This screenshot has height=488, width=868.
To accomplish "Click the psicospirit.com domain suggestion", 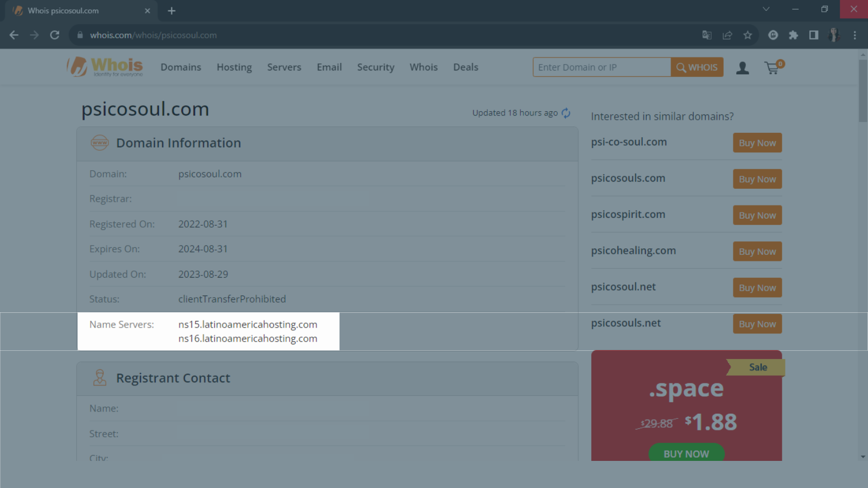I will (628, 215).
